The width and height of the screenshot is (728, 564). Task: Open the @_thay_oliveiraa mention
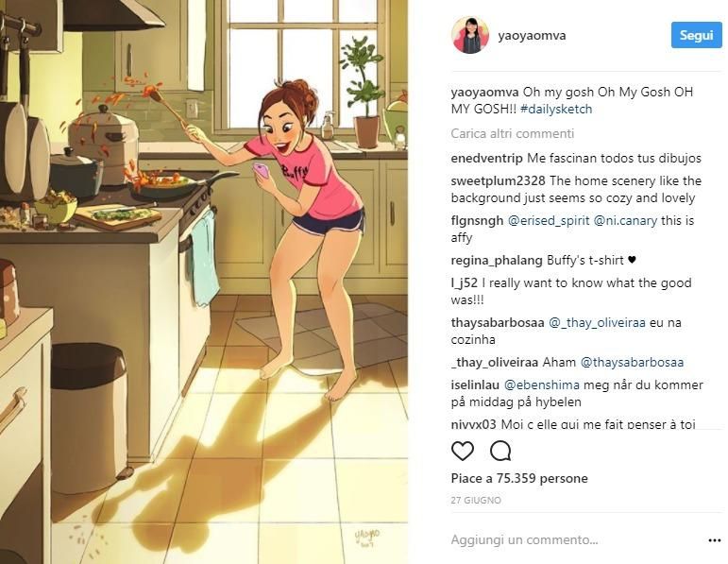[597, 322]
